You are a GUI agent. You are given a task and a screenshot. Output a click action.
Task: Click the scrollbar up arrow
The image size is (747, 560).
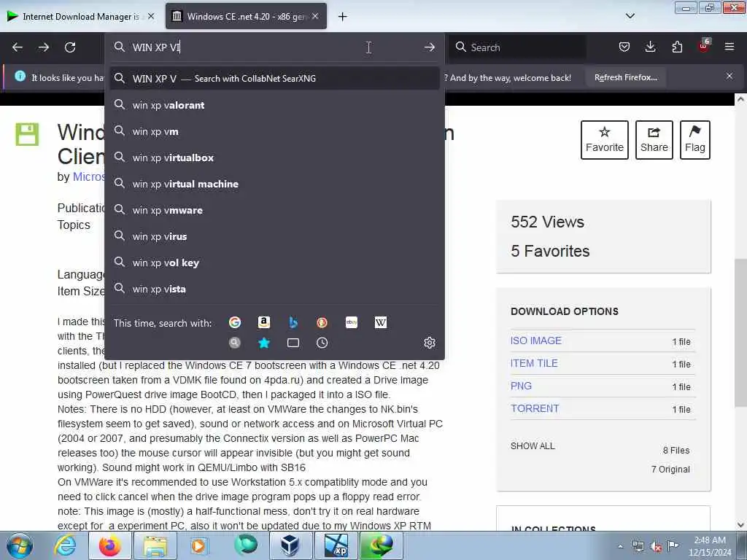[x=740, y=99]
